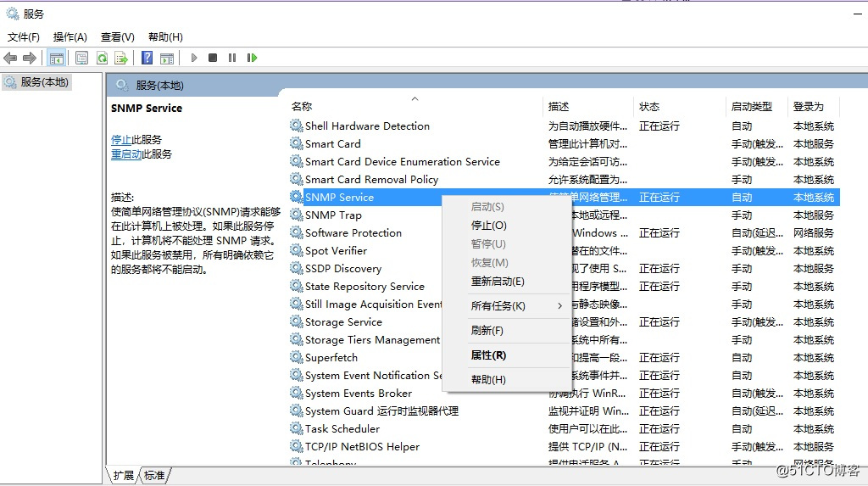
Task: Switch to the 标准 tab
Action: click(154, 476)
